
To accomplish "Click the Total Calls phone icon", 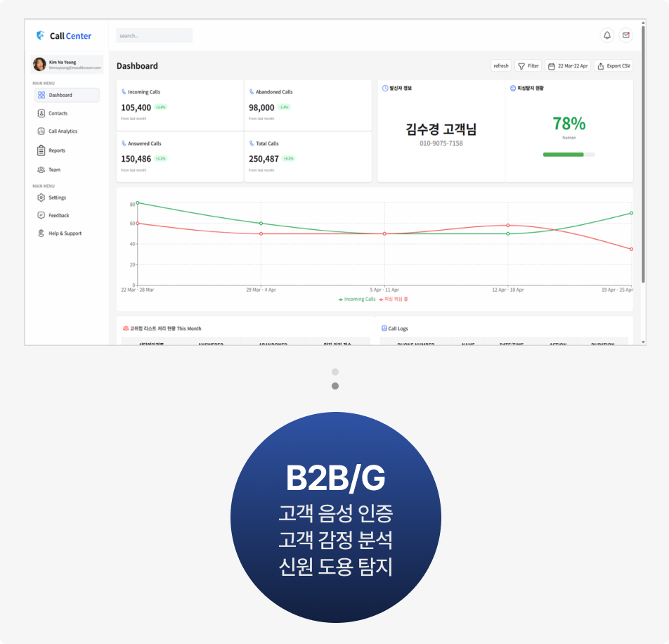I will (x=252, y=143).
